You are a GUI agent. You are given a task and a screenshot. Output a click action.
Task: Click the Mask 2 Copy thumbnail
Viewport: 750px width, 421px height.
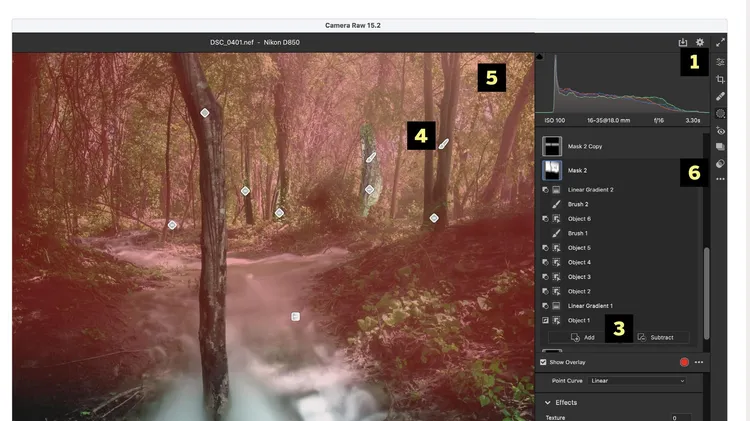coord(551,146)
